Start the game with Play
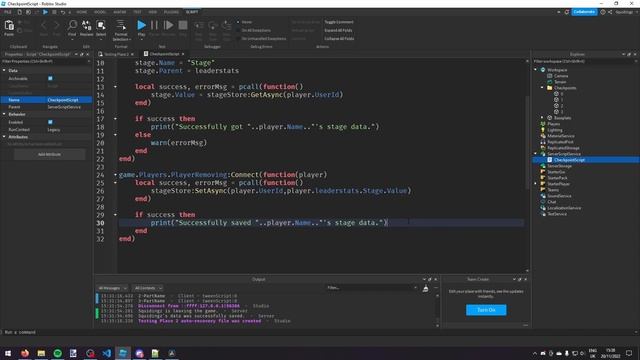 click(x=141, y=28)
